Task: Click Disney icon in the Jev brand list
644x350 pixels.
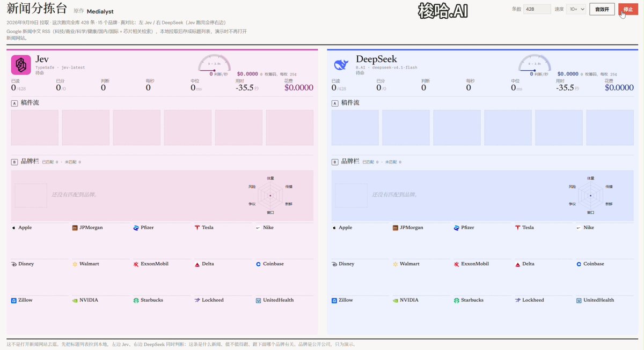Action: pyautogui.click(x=14, y=264)
